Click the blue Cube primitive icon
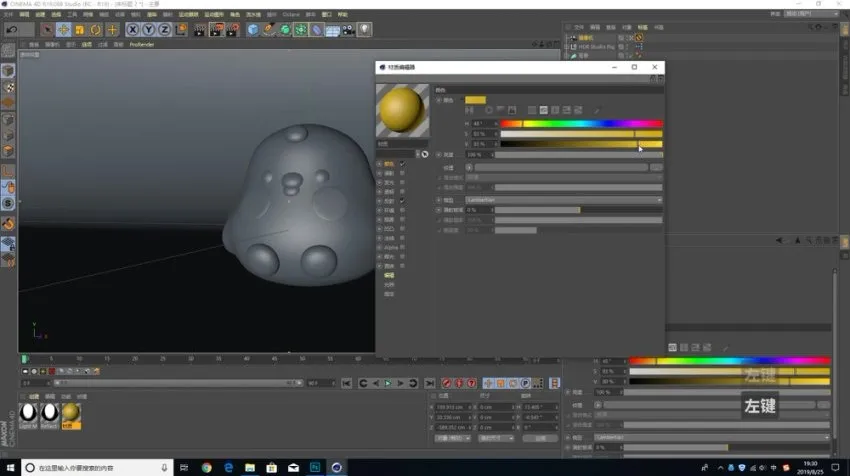 (253, 29)
